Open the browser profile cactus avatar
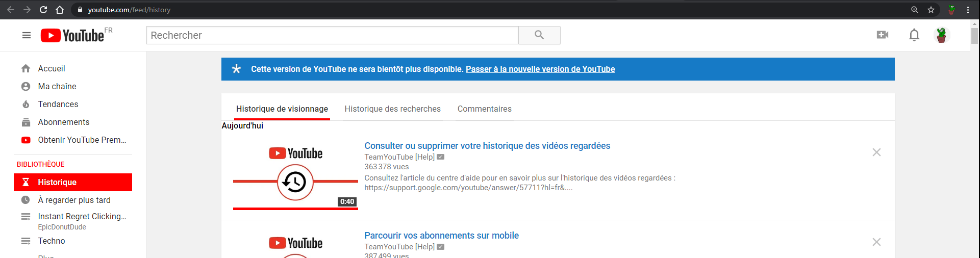Screen dimensions: 980x258 click(951, 10)
